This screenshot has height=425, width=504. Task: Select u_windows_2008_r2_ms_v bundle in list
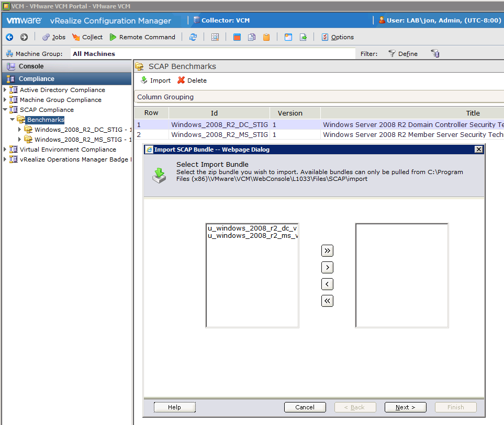point(252,236)
